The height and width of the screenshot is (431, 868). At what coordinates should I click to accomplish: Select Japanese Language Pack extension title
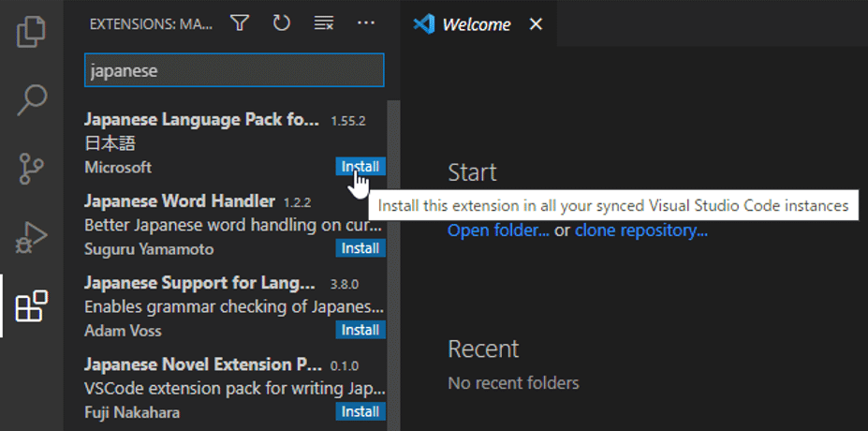coord(202,120)
